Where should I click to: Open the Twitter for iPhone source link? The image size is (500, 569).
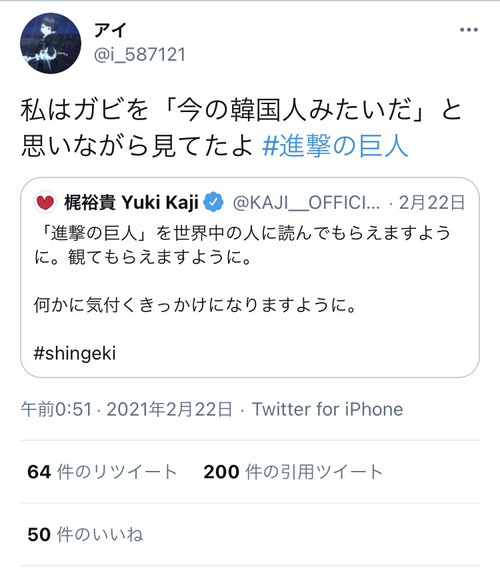pyautogui.click(x=328, y=409)
